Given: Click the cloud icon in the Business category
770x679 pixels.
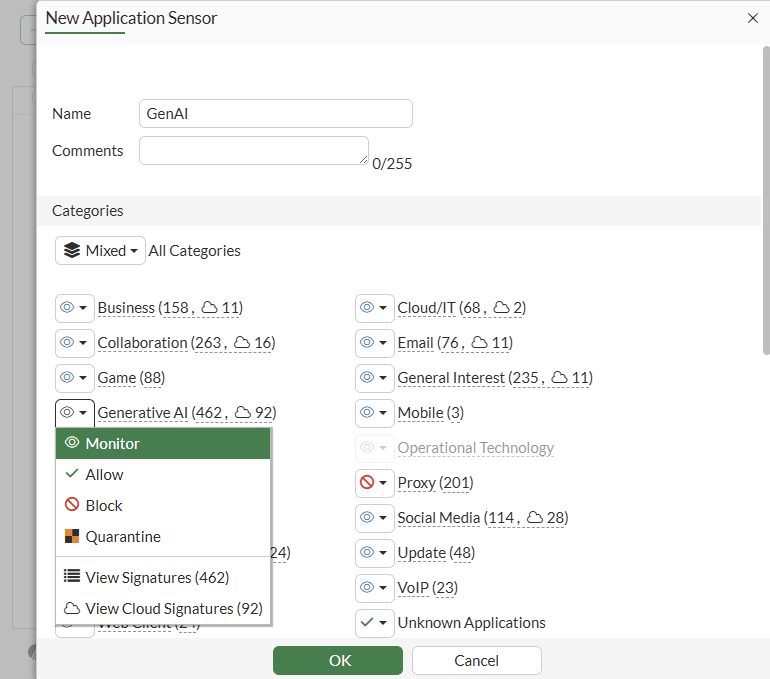Looking at the screenshot, I should (210, 308).
